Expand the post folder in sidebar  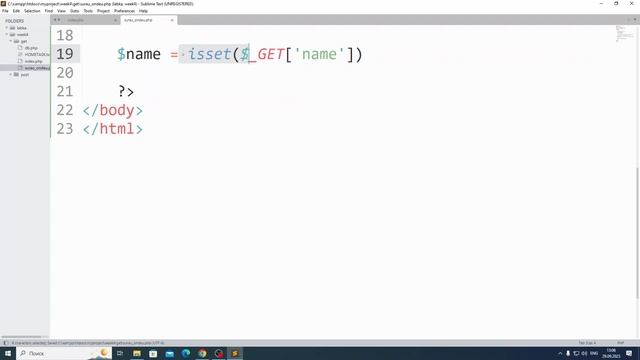(x=11, y=75)
